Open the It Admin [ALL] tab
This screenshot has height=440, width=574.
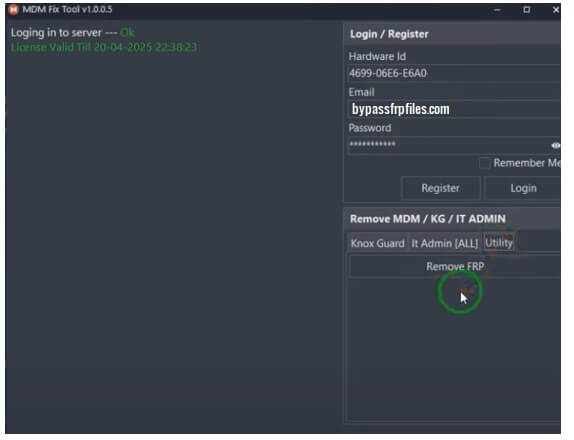[x=444, y=243]
